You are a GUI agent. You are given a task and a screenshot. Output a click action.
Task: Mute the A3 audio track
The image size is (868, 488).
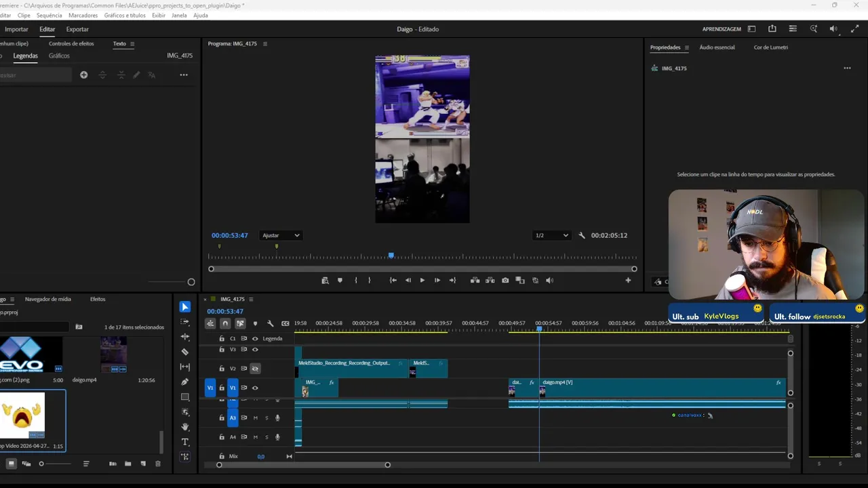tap(256, 418)
